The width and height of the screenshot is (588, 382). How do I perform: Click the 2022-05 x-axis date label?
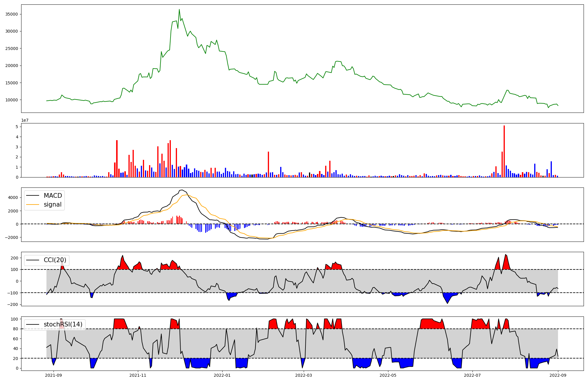tap(388, 375)
